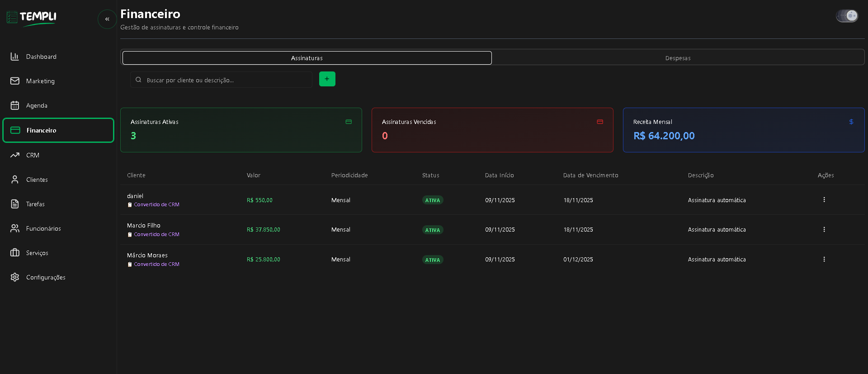Image resolution: width=868 pixels, height=374 pixels.
Task: Focus the search by client or description field
Action: [x=222, y=80]
